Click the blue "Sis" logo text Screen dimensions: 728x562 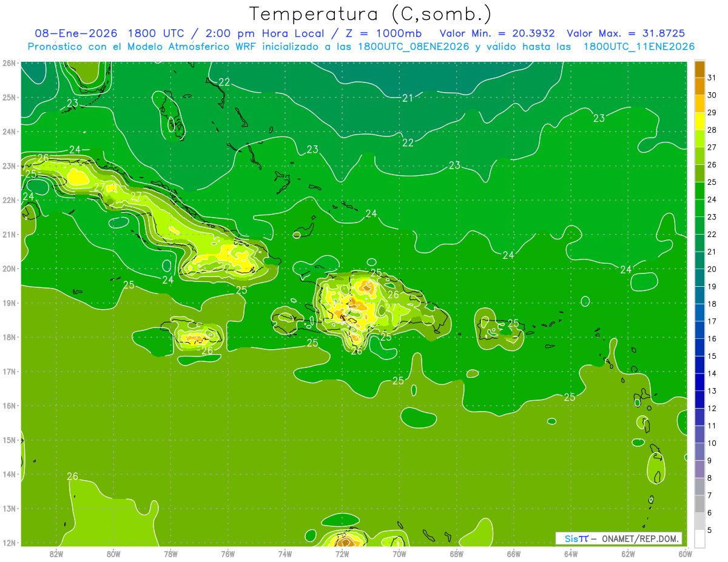[x=570, y=538]
